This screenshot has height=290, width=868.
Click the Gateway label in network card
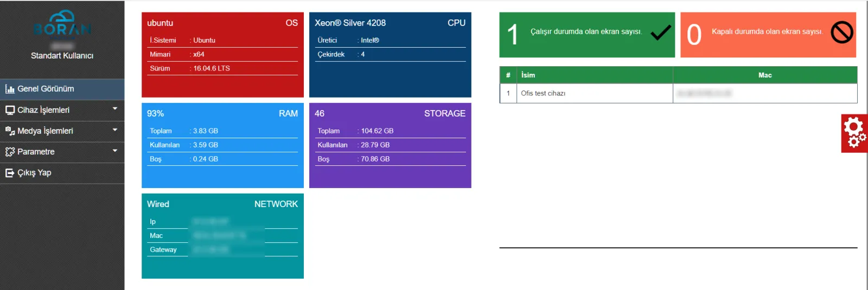click(x=163, y=249)
